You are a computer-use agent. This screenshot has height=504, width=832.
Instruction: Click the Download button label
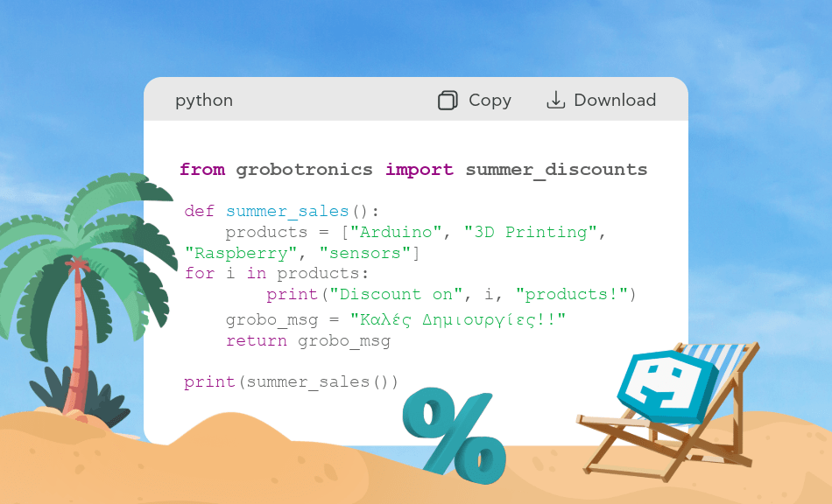615,100
